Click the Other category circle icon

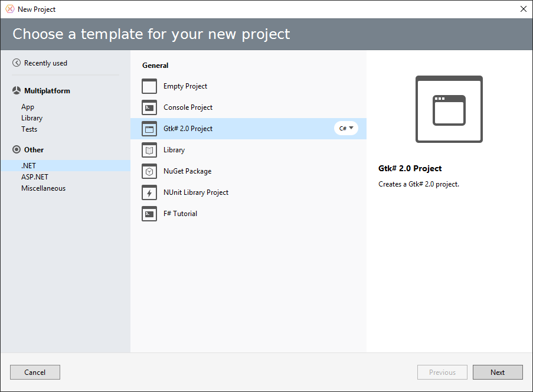pos(17,149)
